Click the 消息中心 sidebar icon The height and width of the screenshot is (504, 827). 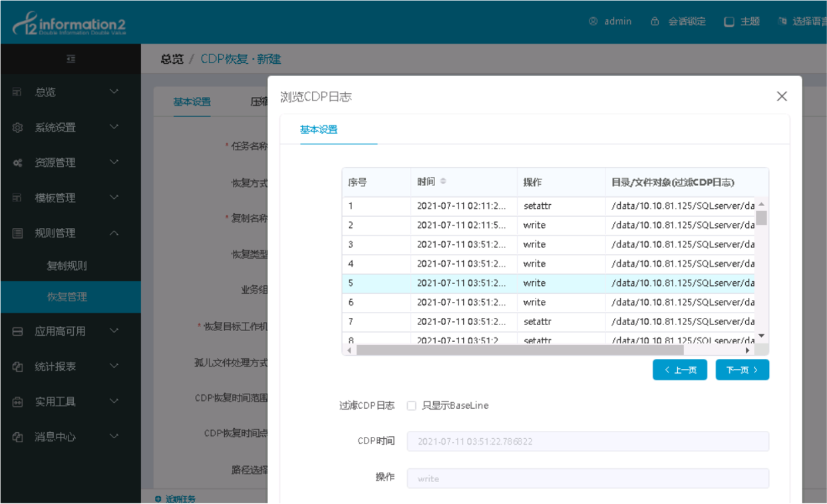18,437
